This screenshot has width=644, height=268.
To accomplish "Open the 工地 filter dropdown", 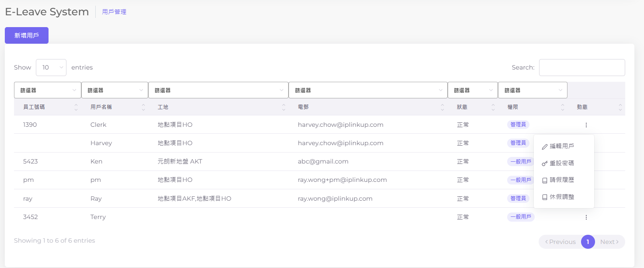I will pos(218,90).
